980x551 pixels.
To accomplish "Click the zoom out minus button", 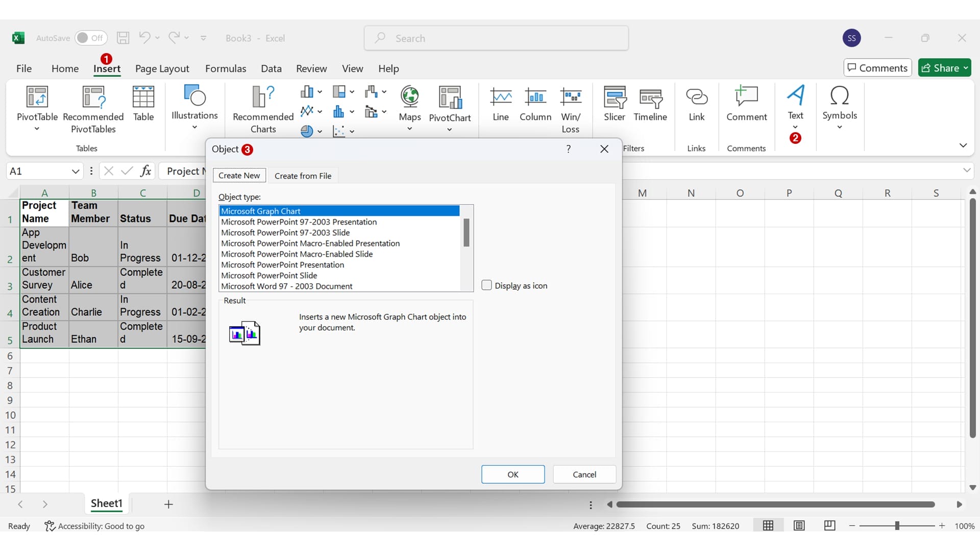I will pyautogui.click(x=852, y=525).
